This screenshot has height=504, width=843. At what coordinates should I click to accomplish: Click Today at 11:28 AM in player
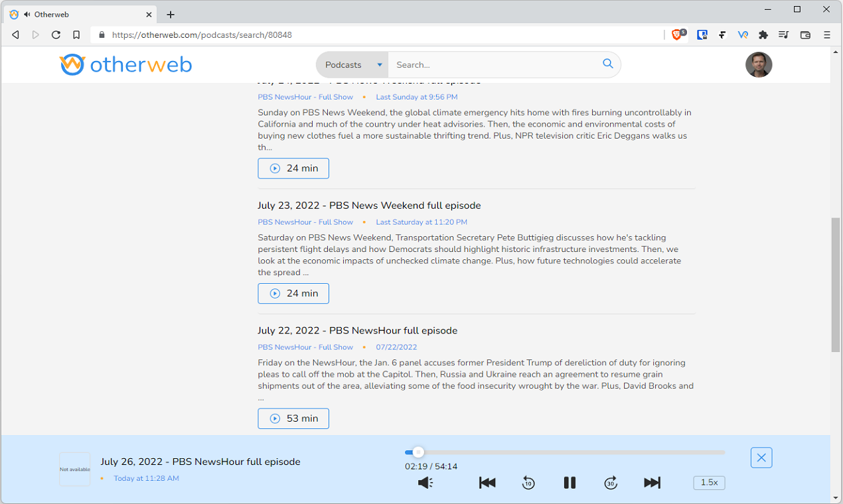point(146,478)
